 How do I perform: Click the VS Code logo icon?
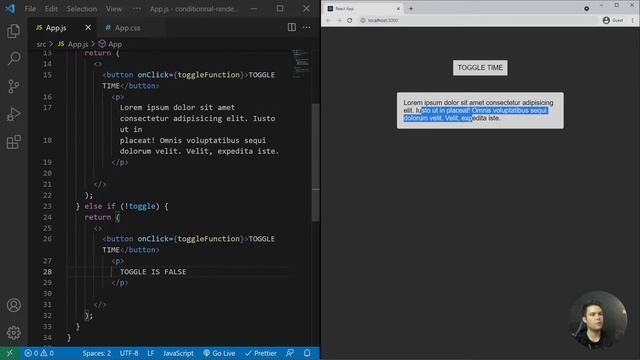10,9
